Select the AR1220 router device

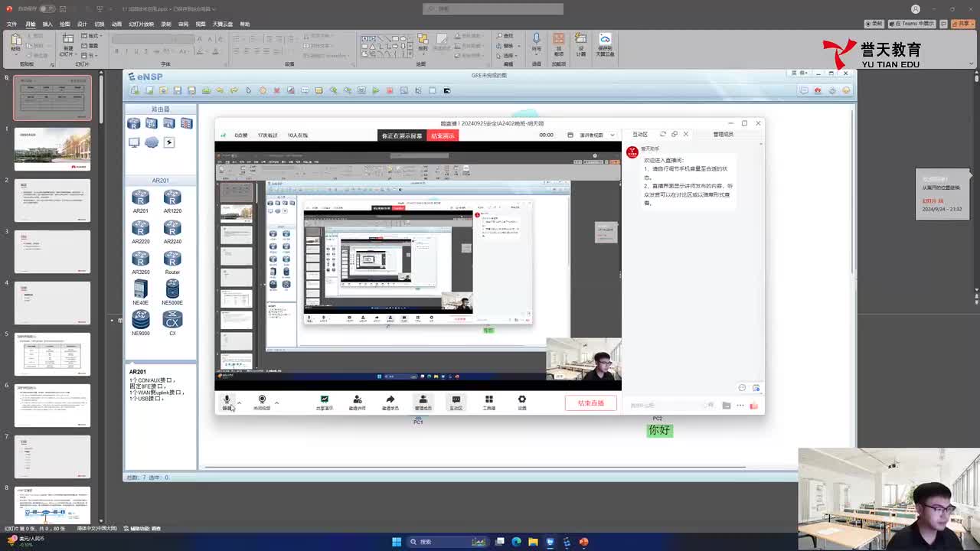[172, 201]
